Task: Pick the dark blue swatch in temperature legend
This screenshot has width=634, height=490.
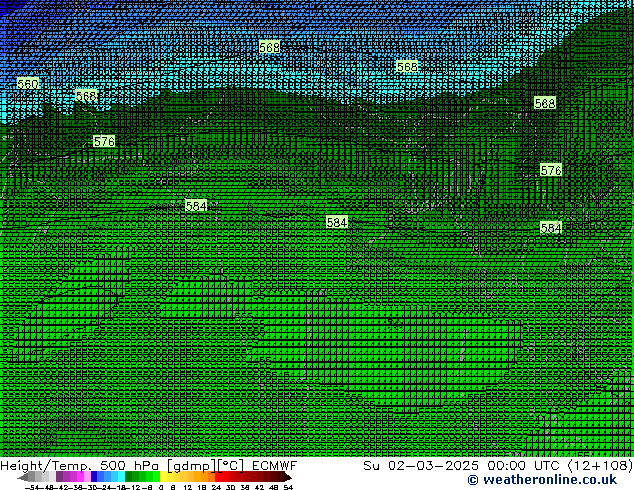Action: pyautogui.click(x=94, y=477)
